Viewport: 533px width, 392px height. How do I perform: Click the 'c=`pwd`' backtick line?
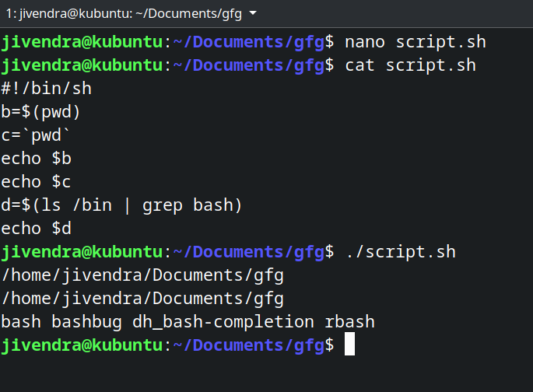coord(36,135)
